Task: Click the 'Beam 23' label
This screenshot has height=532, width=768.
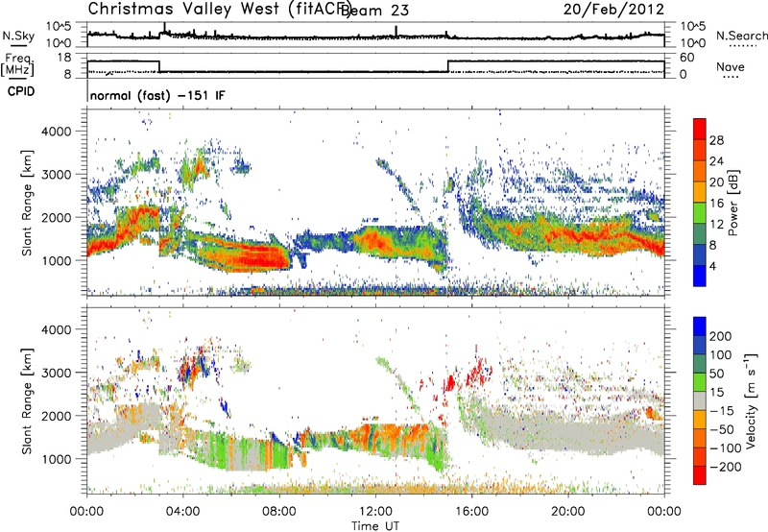Action: tap(374, 11)
